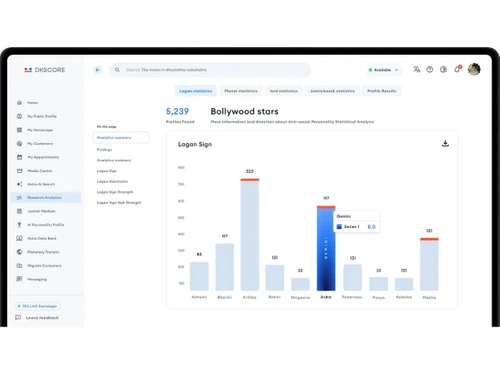Click the Aslesha axis label

(x=404, y=297)
